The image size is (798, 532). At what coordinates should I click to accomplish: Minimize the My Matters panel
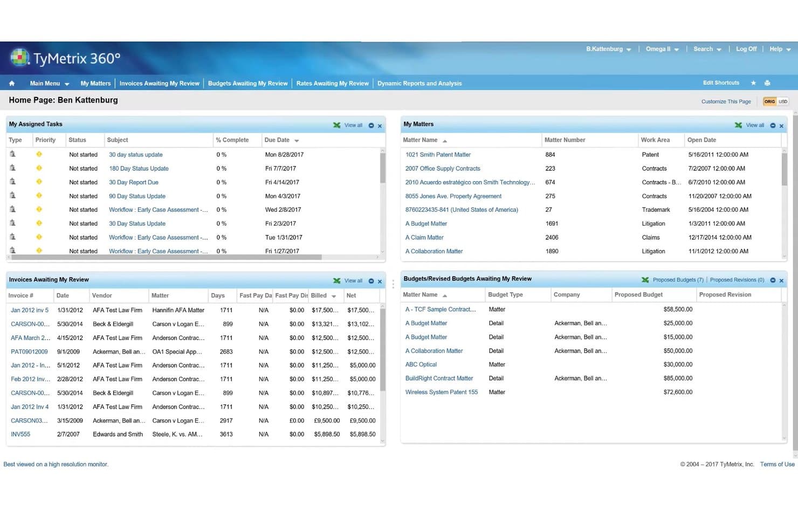pyautogui.click(x=773, y=126)
